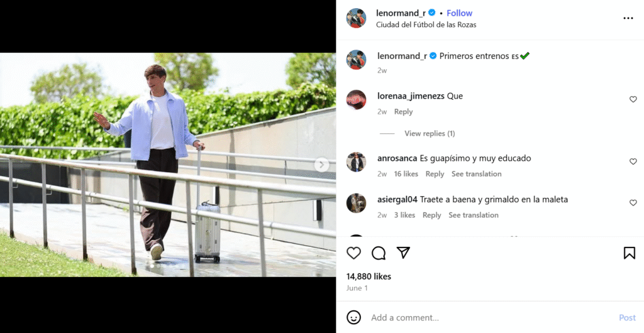Image resolution: width=644 pixels, height=333 pixels.
Task: See translation of asiergal04's comment
Action: [x=473, y=215]
